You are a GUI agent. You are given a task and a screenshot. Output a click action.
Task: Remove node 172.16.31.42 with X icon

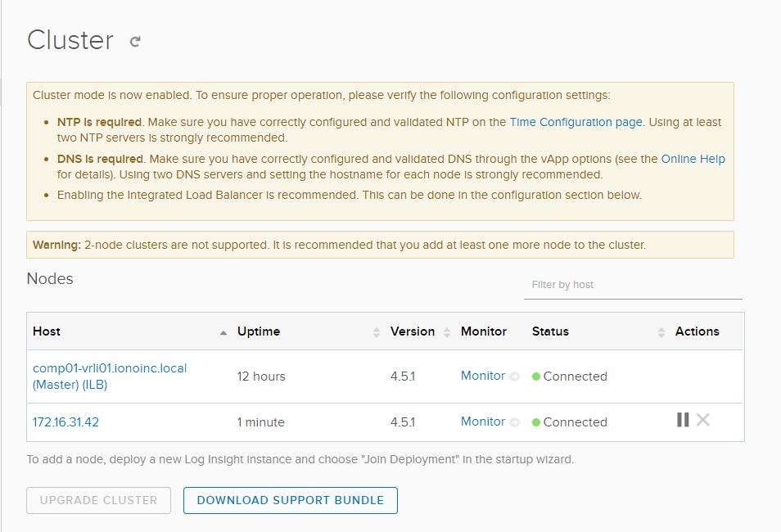[x=702, y=420]
